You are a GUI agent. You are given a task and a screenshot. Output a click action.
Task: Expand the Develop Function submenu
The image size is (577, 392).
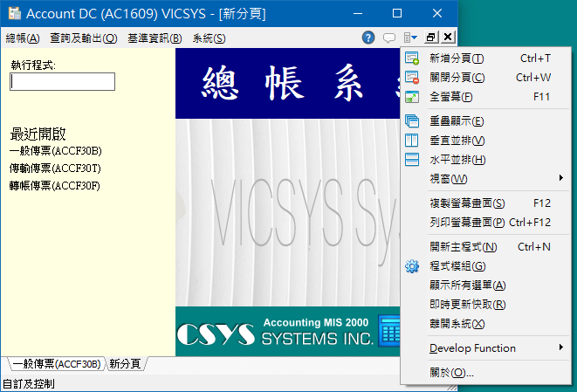pos(485,347)
